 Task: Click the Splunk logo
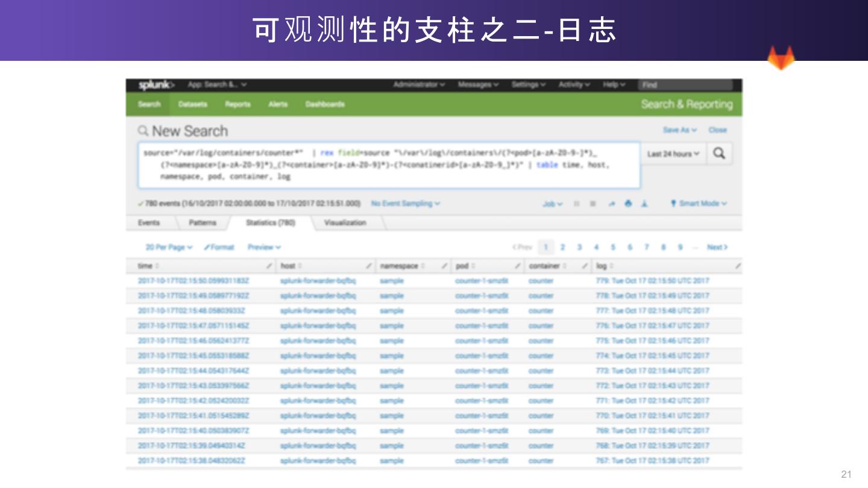pyautogui.click(x=156, y=85)
